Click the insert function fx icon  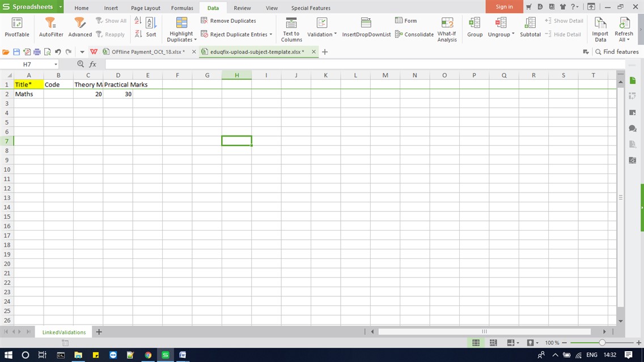(93, 64)
